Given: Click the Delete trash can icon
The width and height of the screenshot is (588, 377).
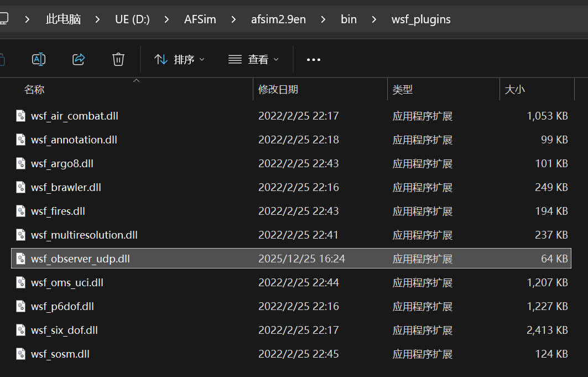Looking at the screenshot, I should click(x=118, y=59).
